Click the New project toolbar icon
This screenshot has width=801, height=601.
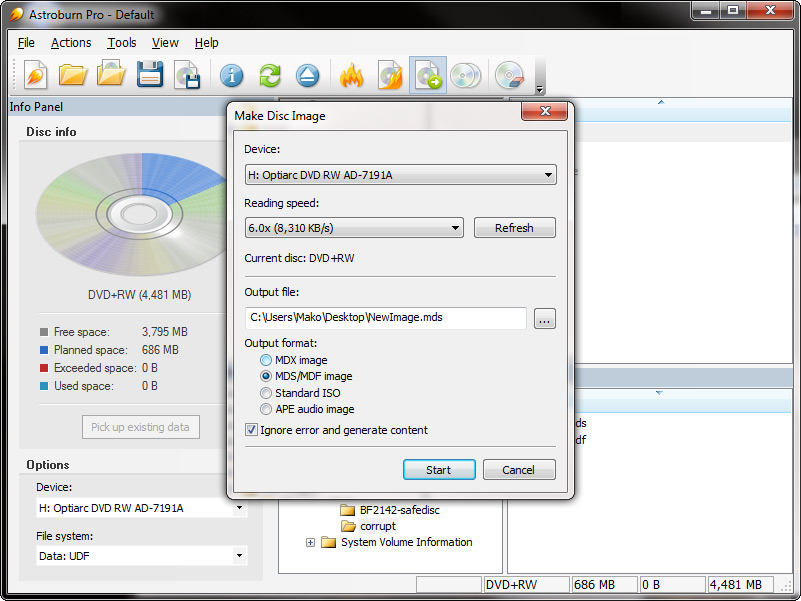[35, 76]
